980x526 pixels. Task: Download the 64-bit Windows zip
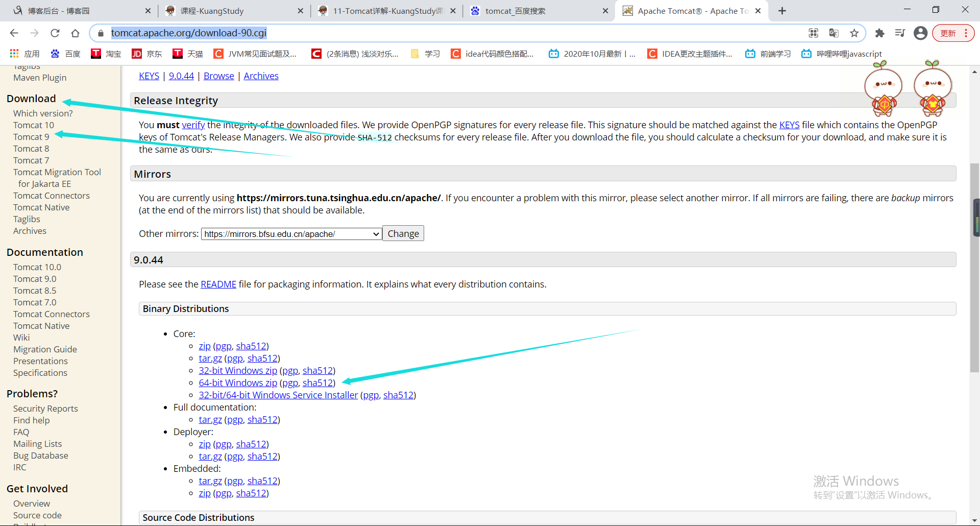point(238,383)
